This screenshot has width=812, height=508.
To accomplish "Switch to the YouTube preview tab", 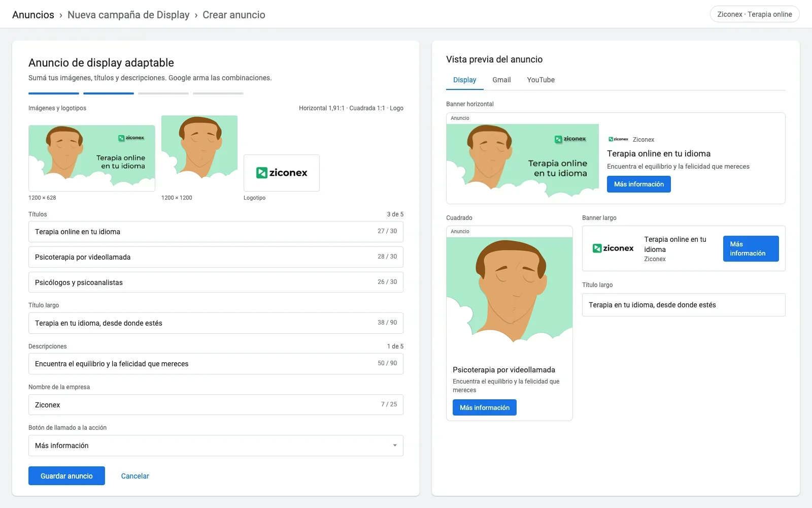I will pyautogui.click(x=540, y=80).
